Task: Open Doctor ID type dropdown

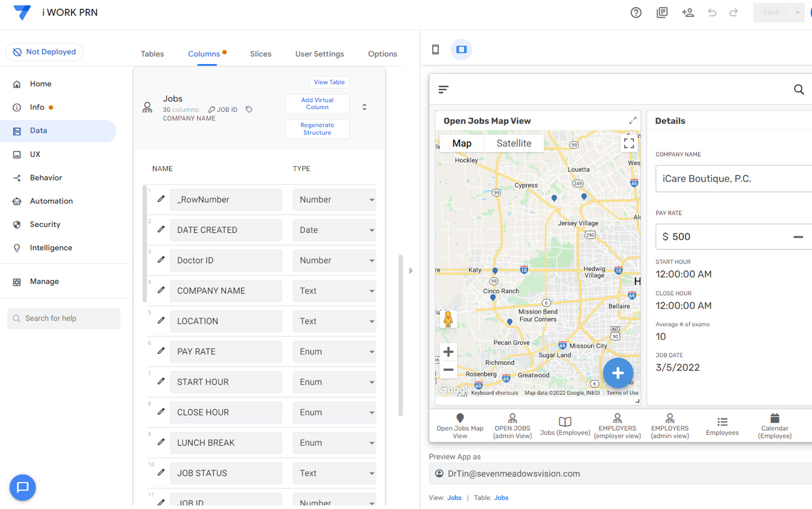Action: click(334, 261)
